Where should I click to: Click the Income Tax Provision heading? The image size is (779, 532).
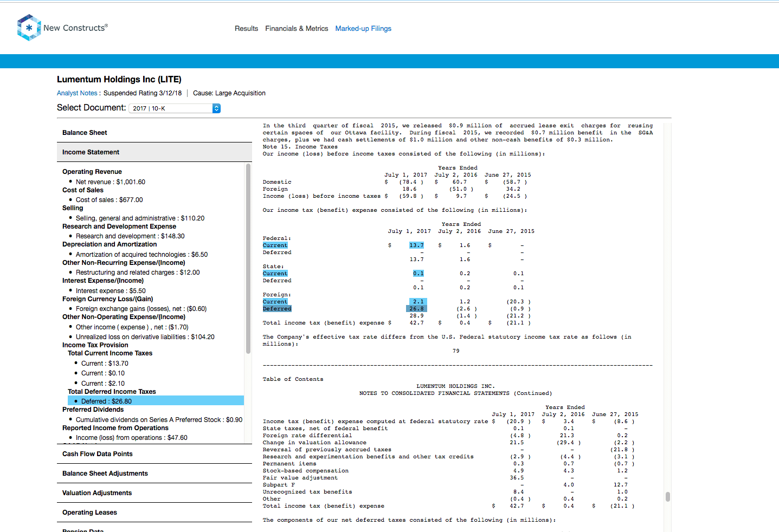(x=95, y=345)
